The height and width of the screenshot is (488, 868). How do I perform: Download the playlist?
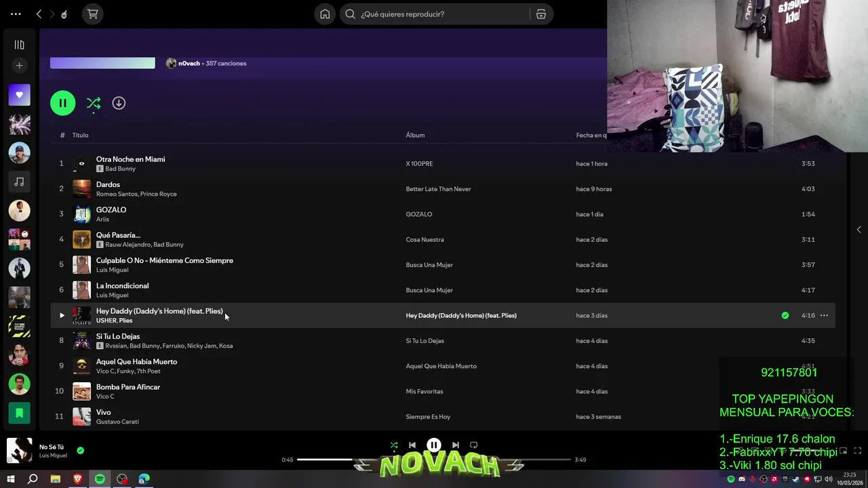119,103
